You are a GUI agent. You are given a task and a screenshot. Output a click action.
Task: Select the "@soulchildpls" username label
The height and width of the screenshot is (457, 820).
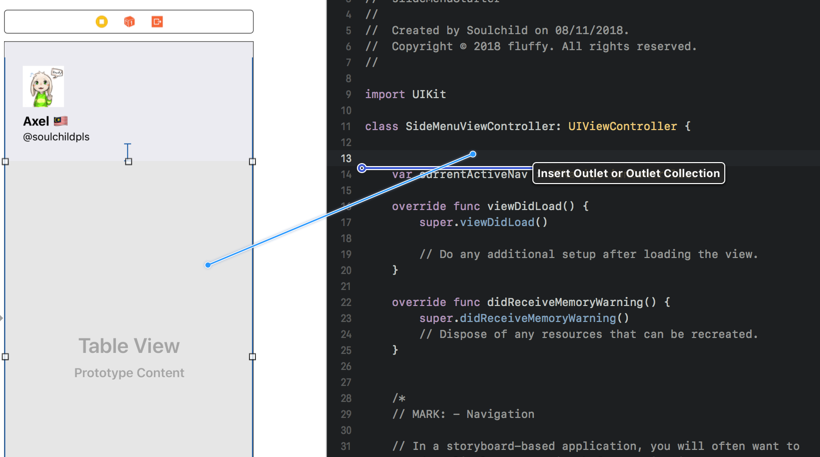click(x=56, y=137)
